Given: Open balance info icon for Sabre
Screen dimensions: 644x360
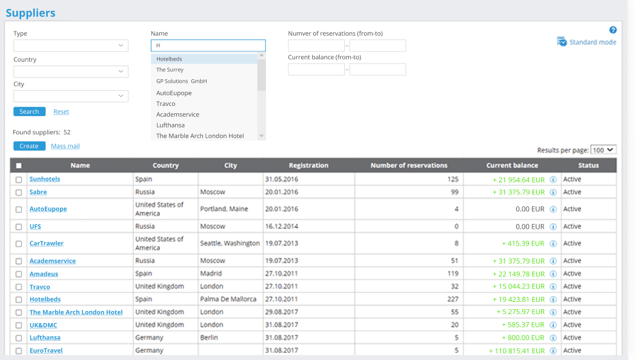Looking at the screenshot, I should pos(553,192).
